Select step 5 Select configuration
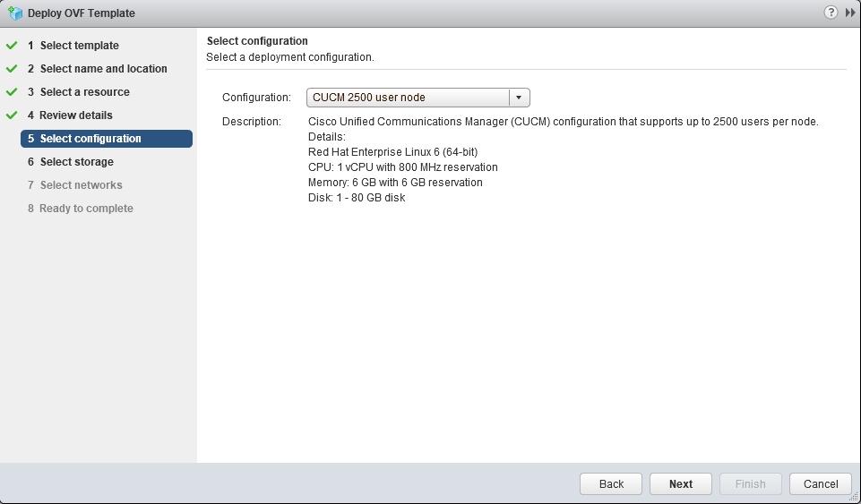The height and width of the screenshot is (504, 861). coord(107,139)
